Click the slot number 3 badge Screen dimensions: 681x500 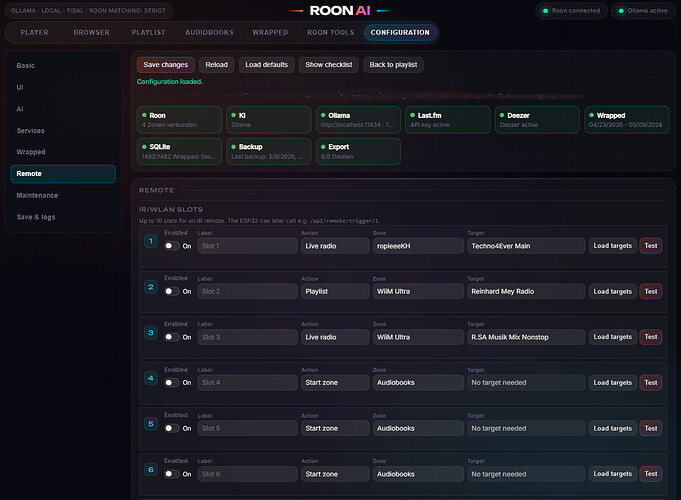pyautogui.click(x=151, y=333)
